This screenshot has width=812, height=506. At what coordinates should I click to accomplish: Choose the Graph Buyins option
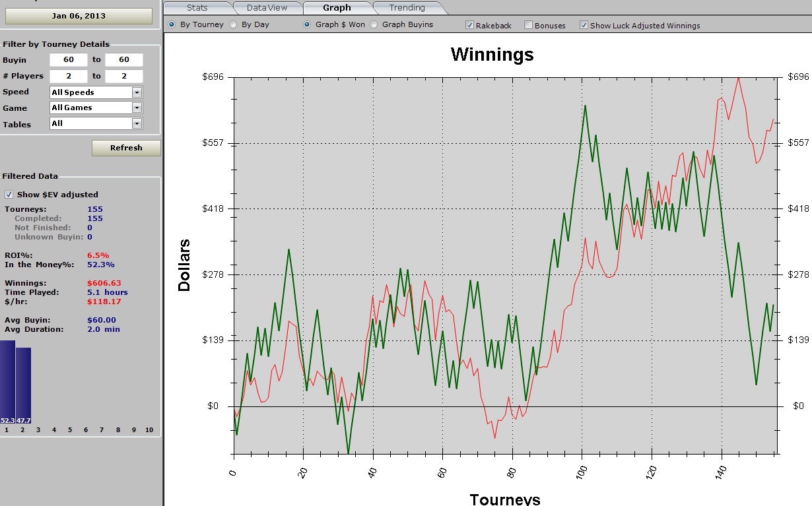click(x=374, y=25)
